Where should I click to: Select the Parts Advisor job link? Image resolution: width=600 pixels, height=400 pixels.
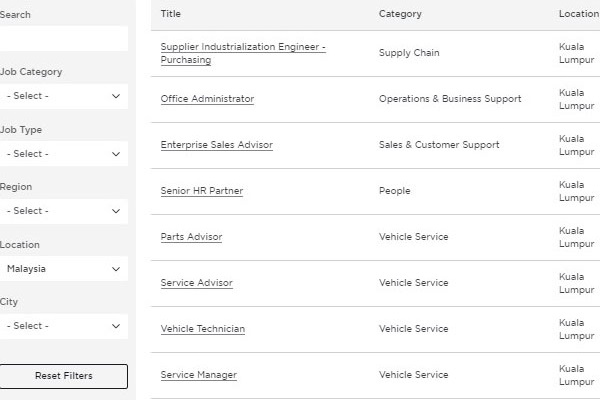click(191, 237)
